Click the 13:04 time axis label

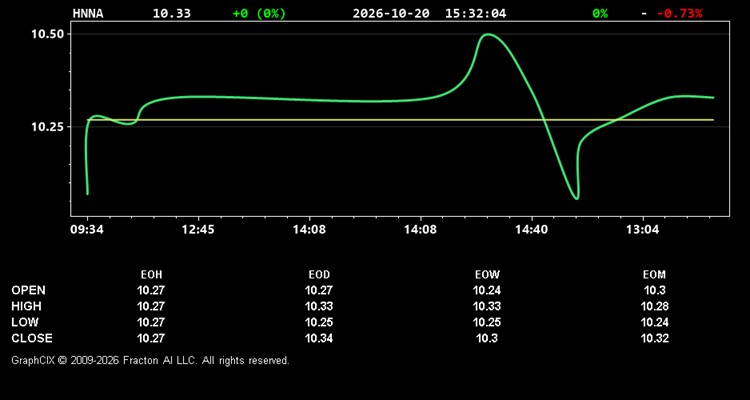pyautogui.click(x=642, y=230)
